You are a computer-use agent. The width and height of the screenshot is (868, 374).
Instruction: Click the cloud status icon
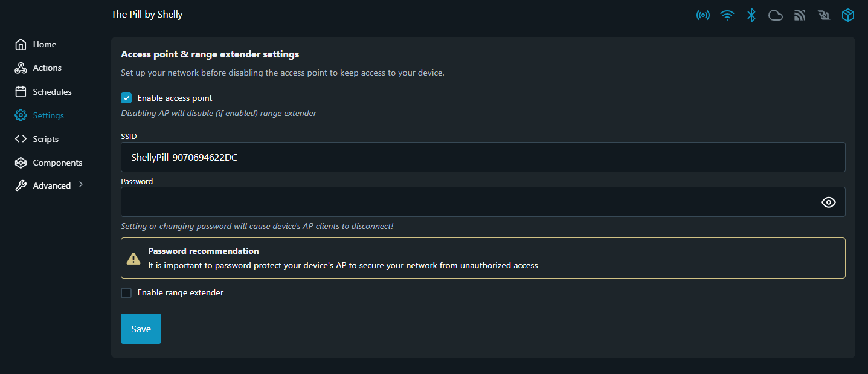pyautogui.click(x=776, y=15)
